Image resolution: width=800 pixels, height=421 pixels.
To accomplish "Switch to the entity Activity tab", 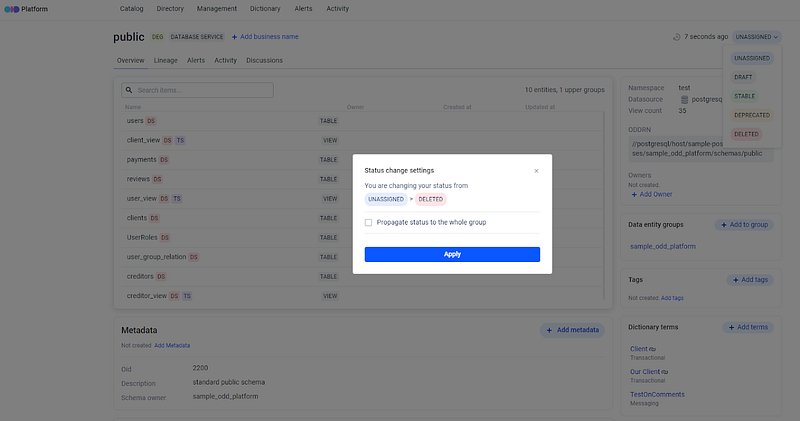I will click(226, 60).
